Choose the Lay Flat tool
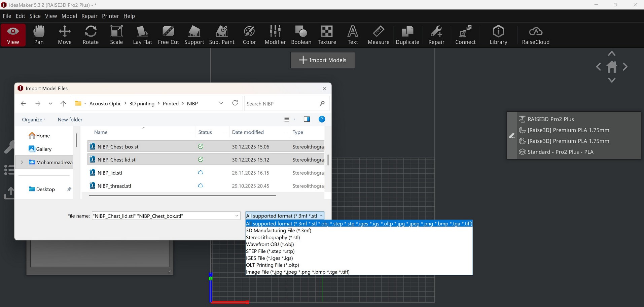This screenshot has width=644, height=307. pyautogui.click(x=142, y=35)
